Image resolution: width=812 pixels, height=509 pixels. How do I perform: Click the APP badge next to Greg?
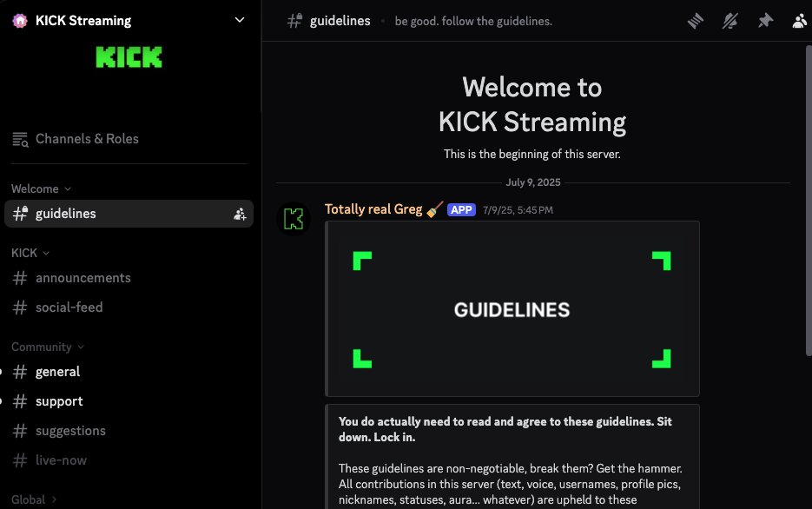pyautogui.click(x=461, y=209)
